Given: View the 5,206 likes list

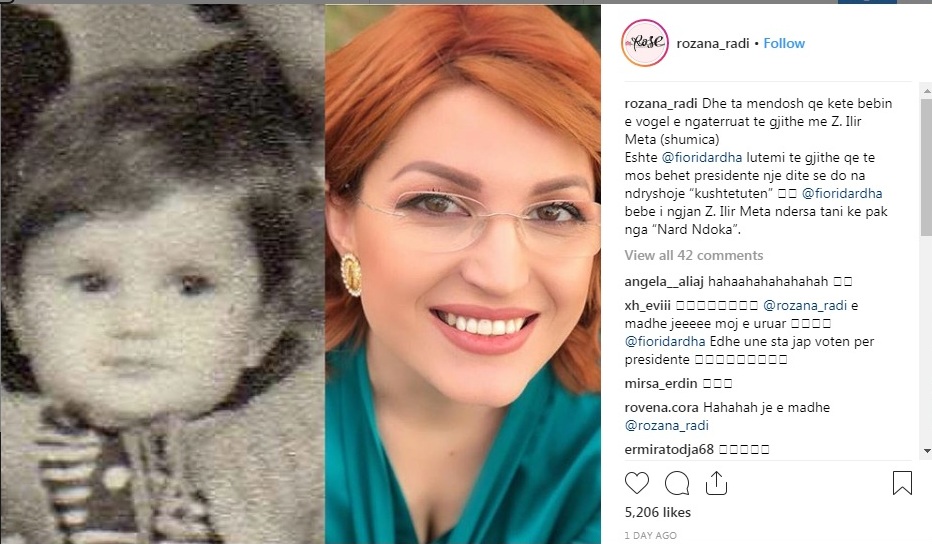Looking at the screenshot, I should tap(657, 512).
